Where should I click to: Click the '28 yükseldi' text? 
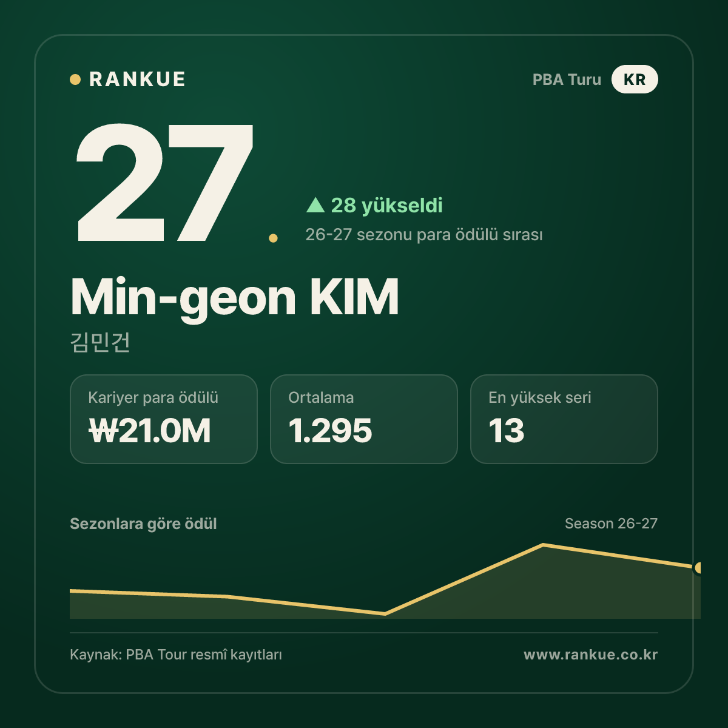[x=386, y=206]
